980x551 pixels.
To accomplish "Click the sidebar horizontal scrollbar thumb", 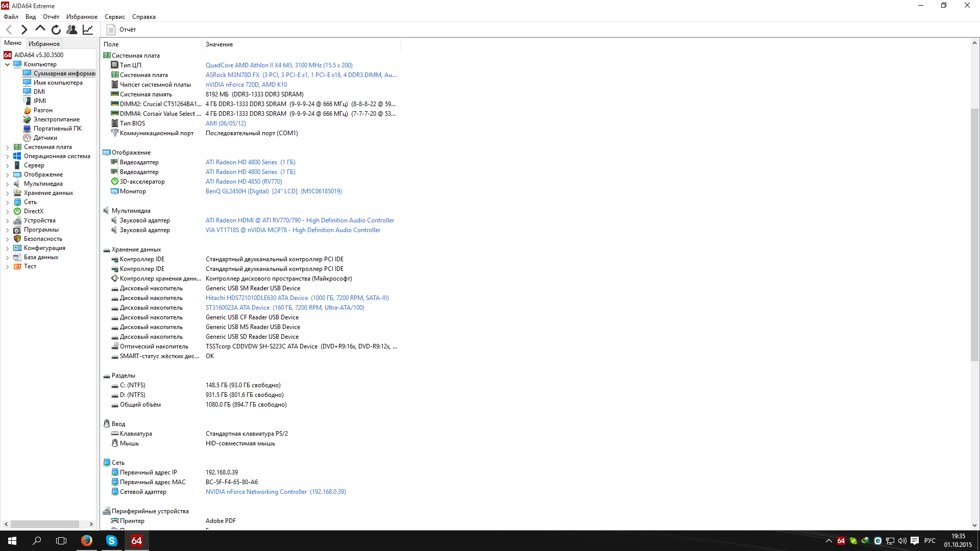I will coord(45,524).
